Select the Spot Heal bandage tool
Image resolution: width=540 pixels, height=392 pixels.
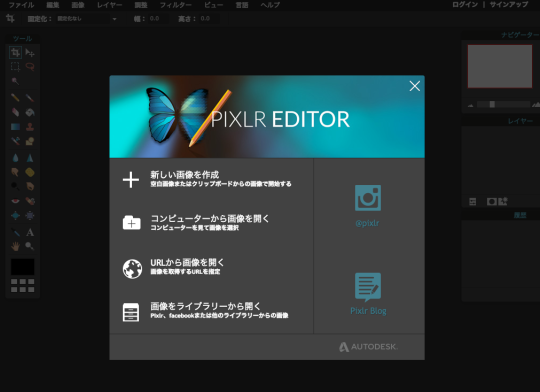[x=30, y=200]
